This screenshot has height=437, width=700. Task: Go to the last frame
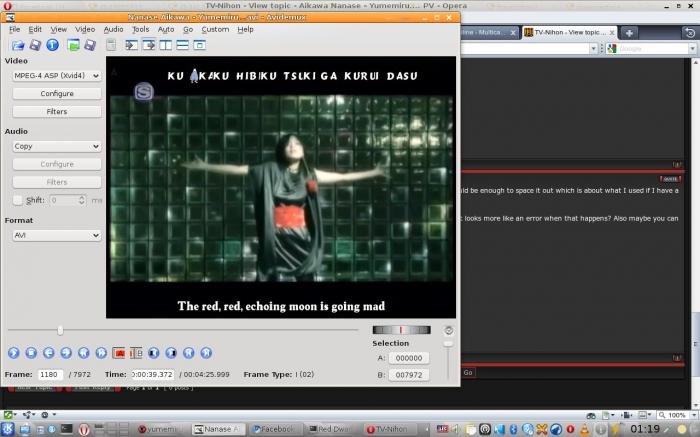point(206,353)
